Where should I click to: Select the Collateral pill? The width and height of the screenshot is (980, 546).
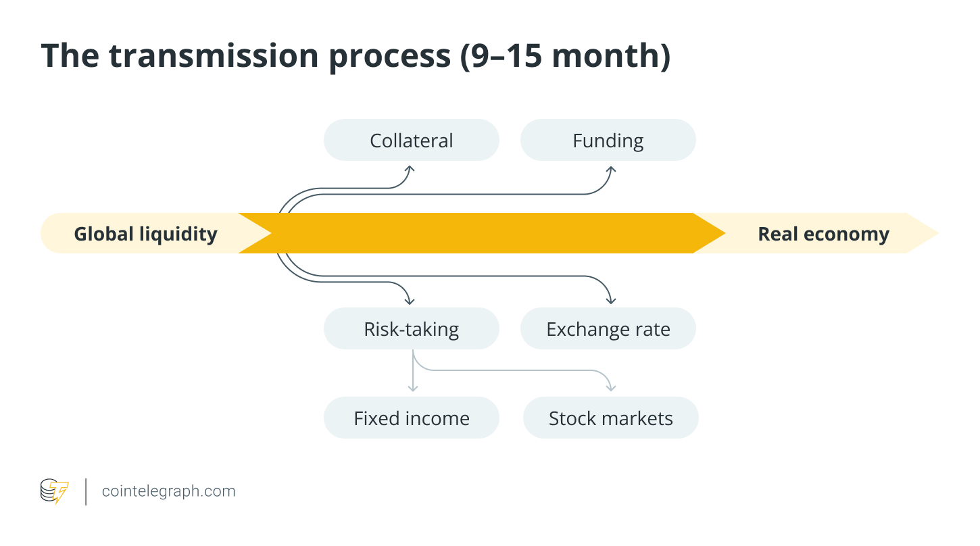[411, 141]
